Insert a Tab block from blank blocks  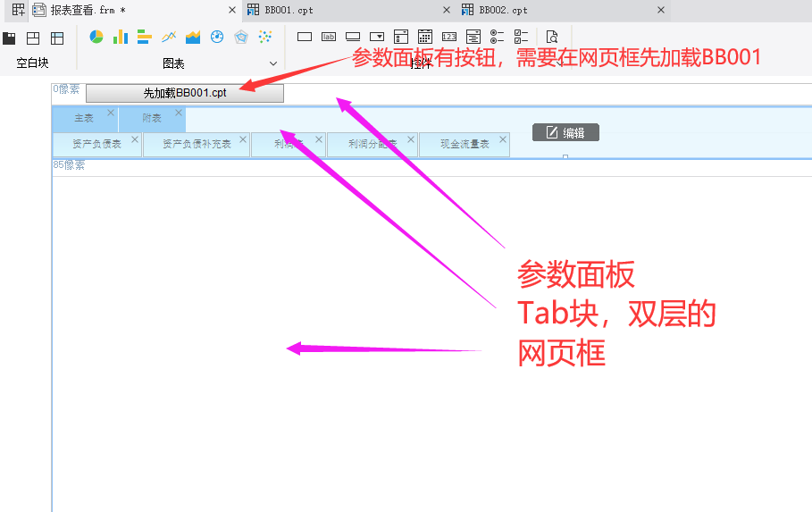9,38
